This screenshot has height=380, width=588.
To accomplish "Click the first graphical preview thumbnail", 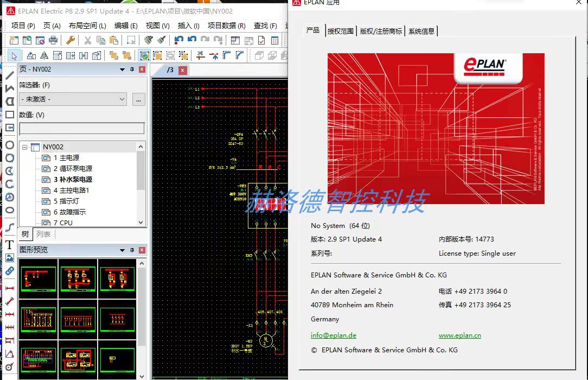I will pyautogui.click(x=39, y=278).
